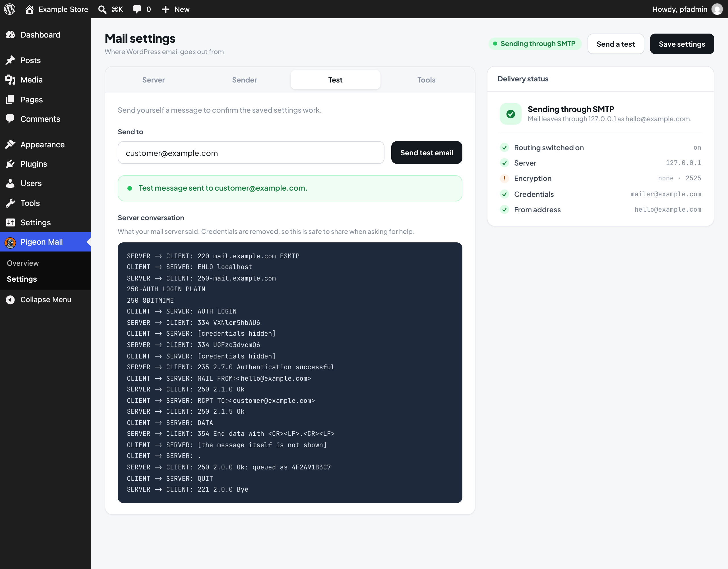Click the 'Authentication successful' log line
Image resolution: width=728 pixels, height=569 pixels.
coord(231,367)
